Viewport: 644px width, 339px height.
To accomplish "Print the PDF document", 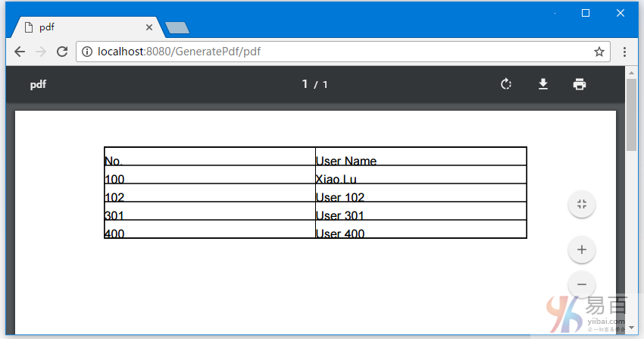I will coord(580,84).
